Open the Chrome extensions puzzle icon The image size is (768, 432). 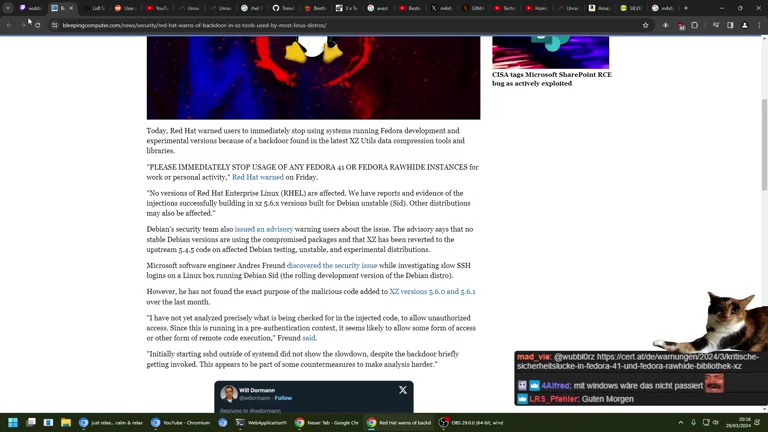[695, 25]
